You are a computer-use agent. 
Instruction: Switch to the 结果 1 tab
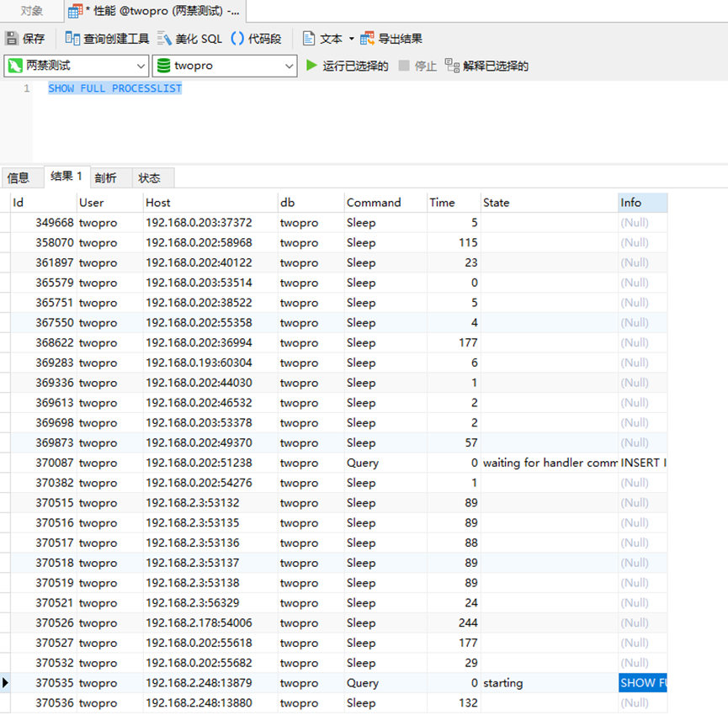[66, 177]
